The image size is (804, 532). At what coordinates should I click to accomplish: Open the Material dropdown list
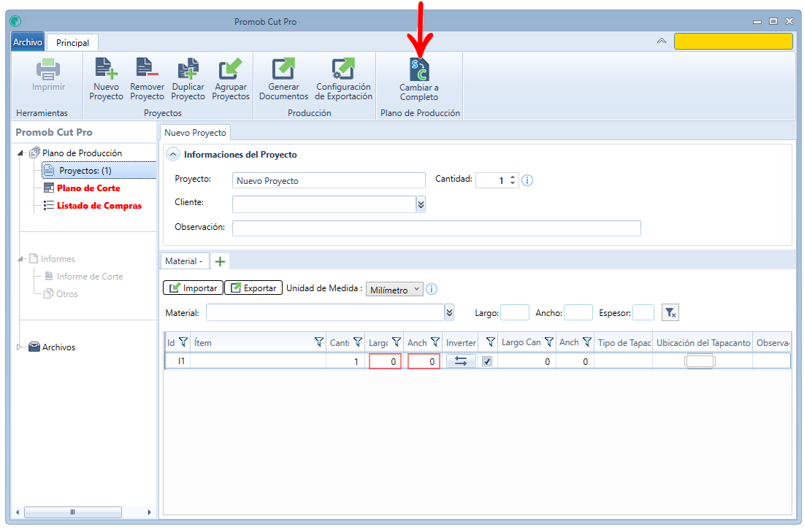click(x=449, y=312)
